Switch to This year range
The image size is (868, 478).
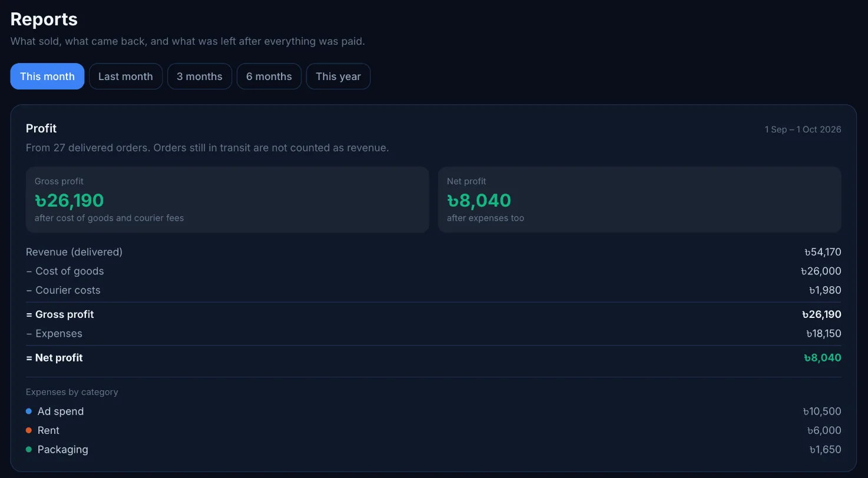pyautogui.click(x=338, y=77)
